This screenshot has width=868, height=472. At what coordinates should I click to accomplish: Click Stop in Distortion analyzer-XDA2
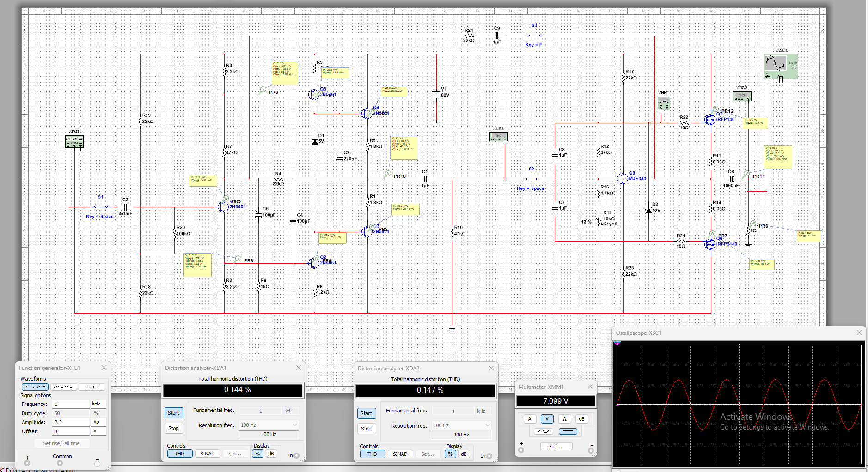pos(366,429)
